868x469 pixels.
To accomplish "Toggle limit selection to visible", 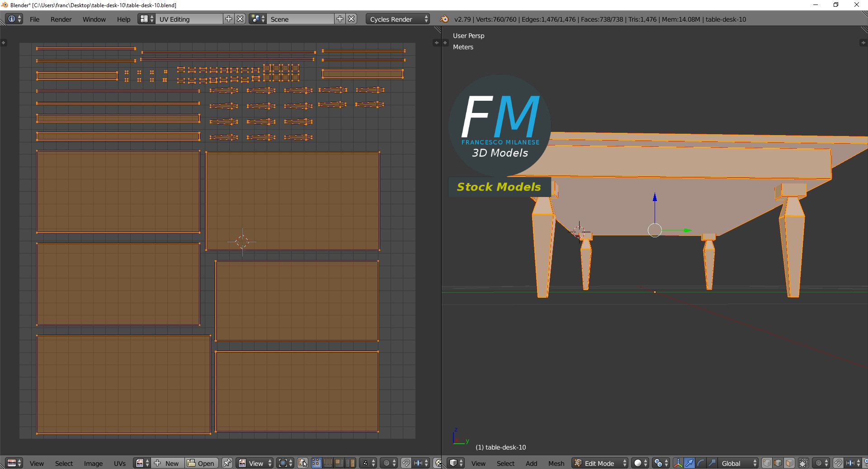I will click(803, 463).
